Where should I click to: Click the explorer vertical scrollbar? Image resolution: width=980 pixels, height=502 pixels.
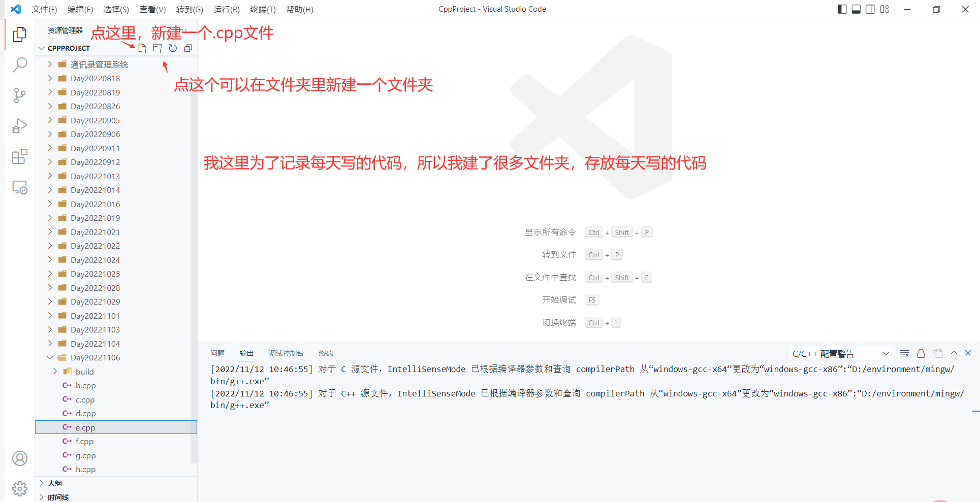pos(194,259)
